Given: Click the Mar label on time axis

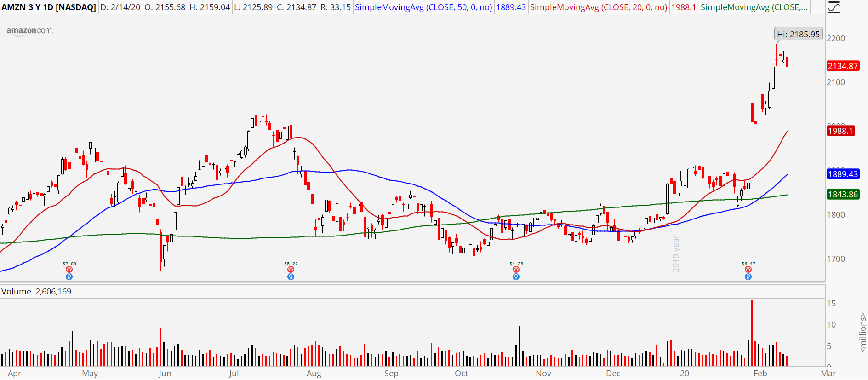Looking at the screenshot, I should 828,374.
